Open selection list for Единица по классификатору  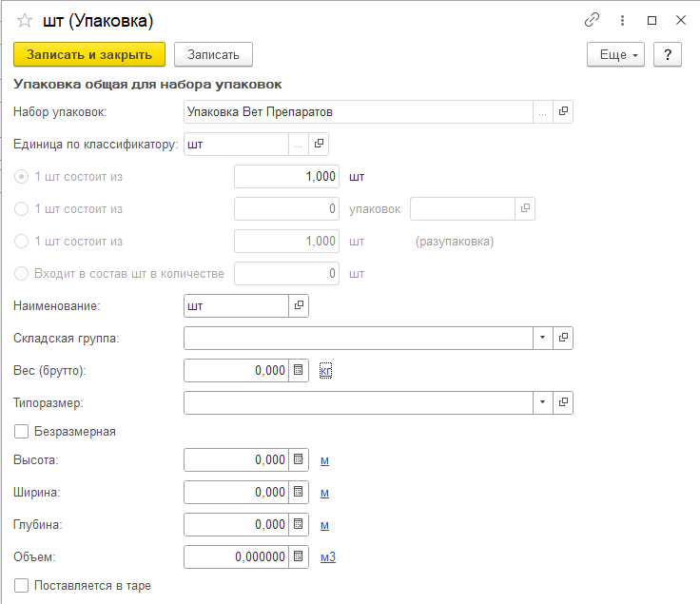(299, 145)
